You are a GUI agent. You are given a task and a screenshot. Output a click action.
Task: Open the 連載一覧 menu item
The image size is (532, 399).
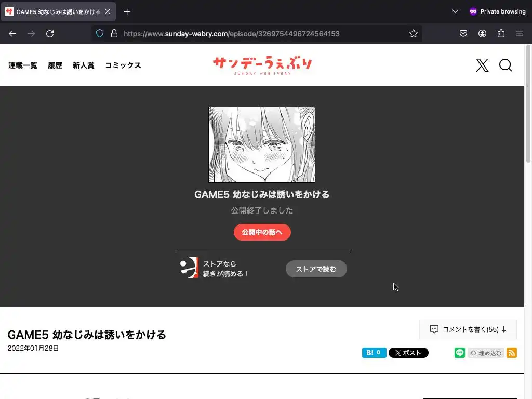(x=23, y=65)
